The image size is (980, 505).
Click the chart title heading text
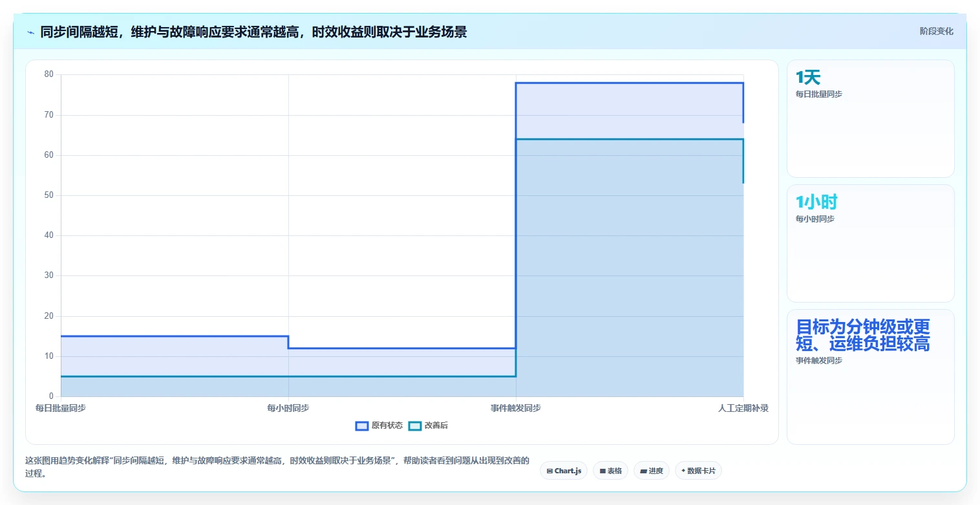coord(253,32)
